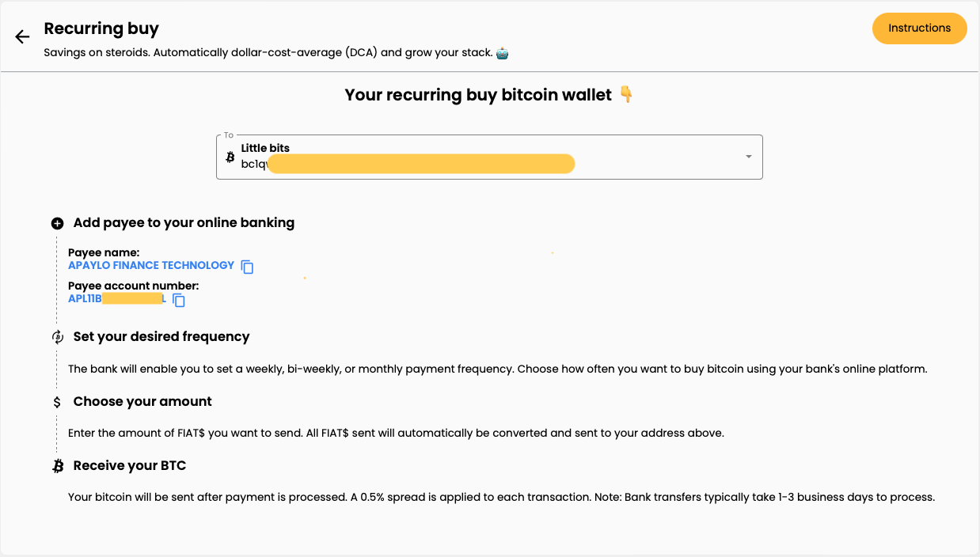
Task: Click the APAYLO FINANCE TECHNOLOGY payee name
Action: (151, 265)
